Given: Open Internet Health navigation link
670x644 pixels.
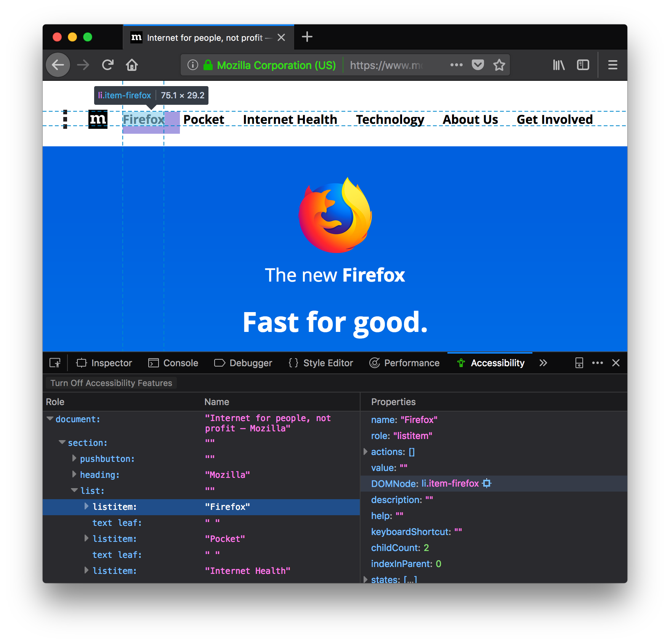Looking at the screenshot, I should coord(290,120).
